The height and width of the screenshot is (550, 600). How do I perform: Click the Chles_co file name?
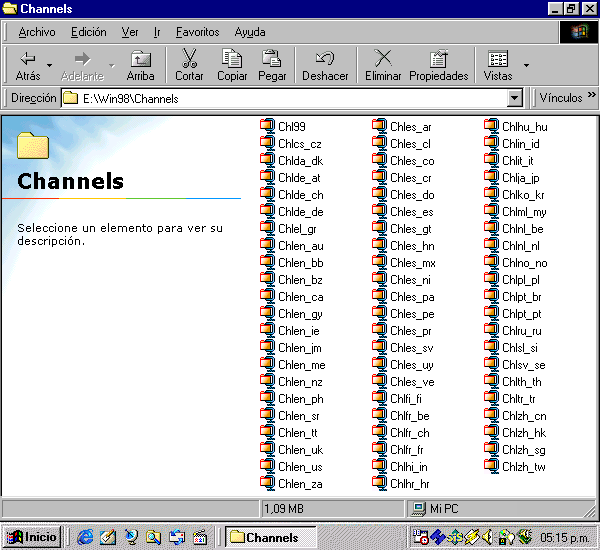[x=412, y=161]
